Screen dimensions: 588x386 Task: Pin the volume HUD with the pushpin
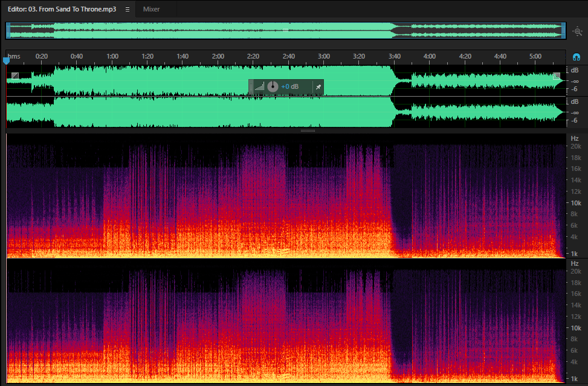point(318,87)
